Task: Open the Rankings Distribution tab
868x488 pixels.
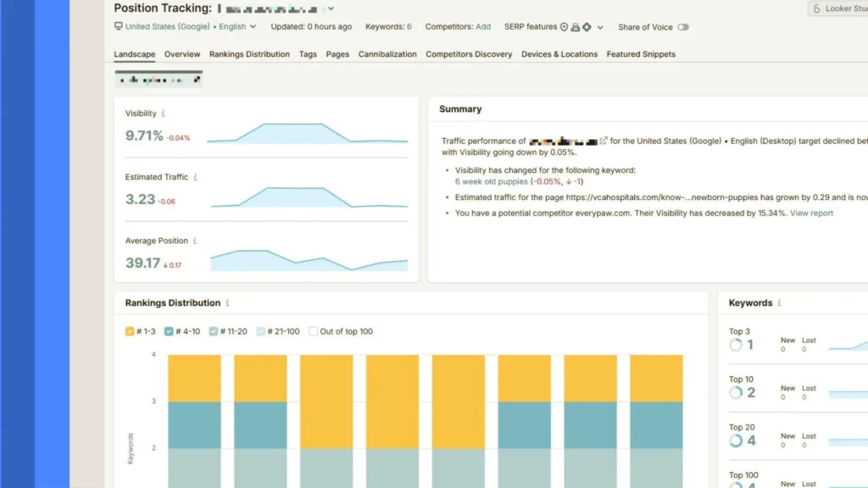Action: pos(249,54)
